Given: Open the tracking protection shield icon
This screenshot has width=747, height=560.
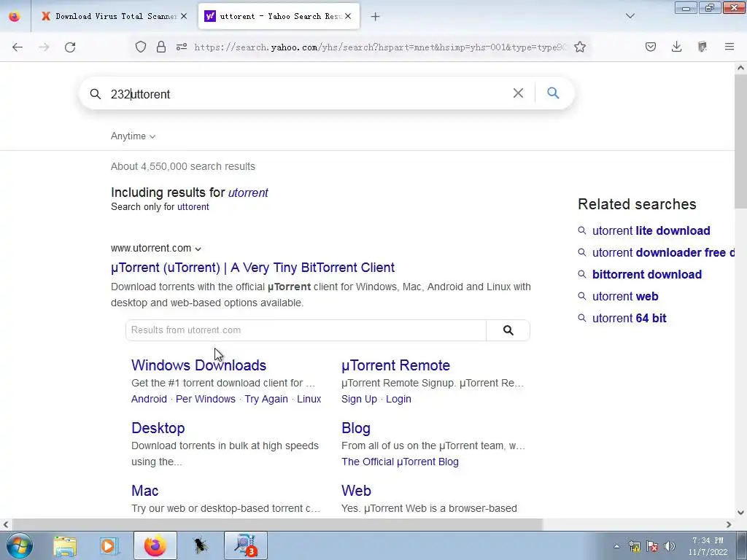Looking at the screenshot, I should coord(141,47).
